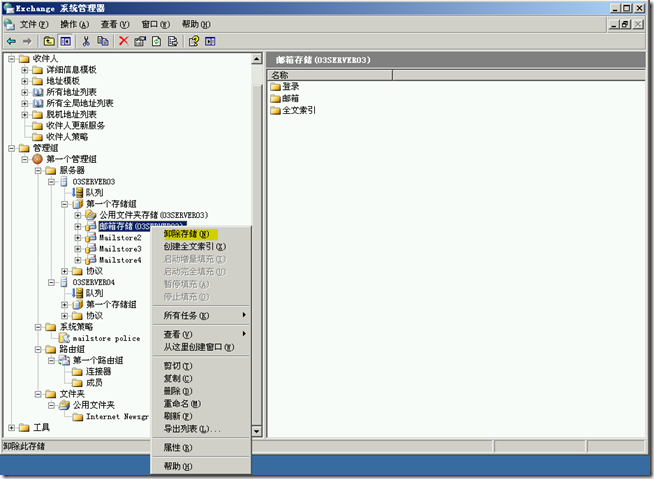Open the 窗口 (W) menu
654x479 pixels.
(155, 25)
